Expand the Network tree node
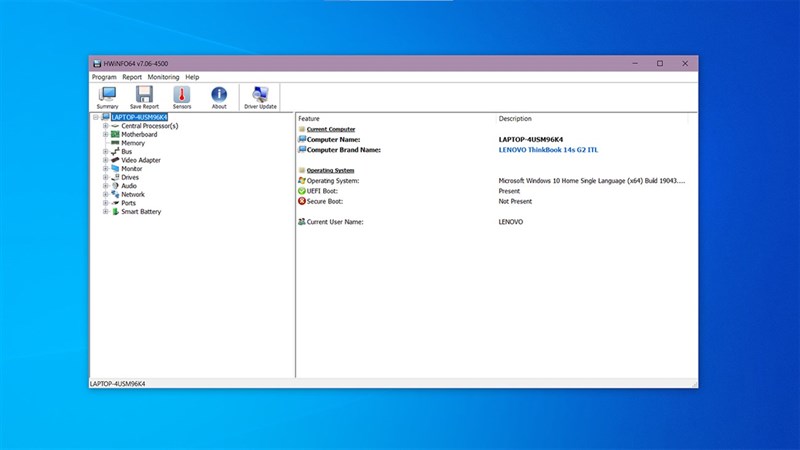 (105, 194)
